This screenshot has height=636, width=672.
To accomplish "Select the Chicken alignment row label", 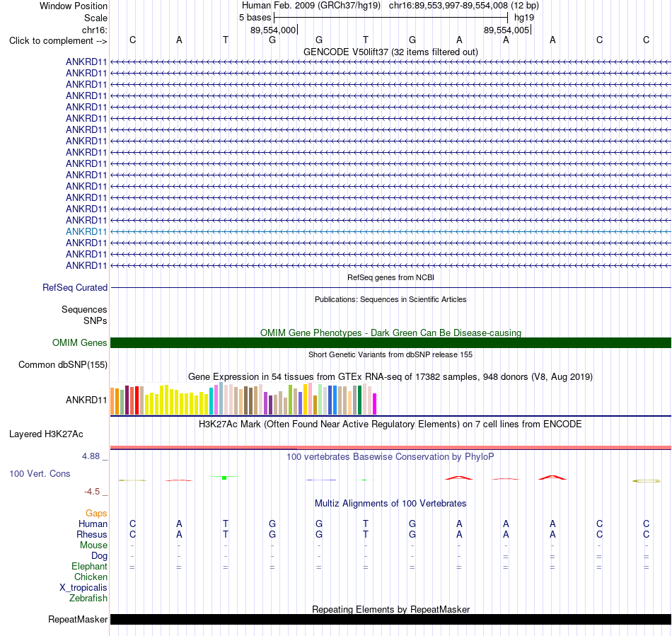I will 91,577.
